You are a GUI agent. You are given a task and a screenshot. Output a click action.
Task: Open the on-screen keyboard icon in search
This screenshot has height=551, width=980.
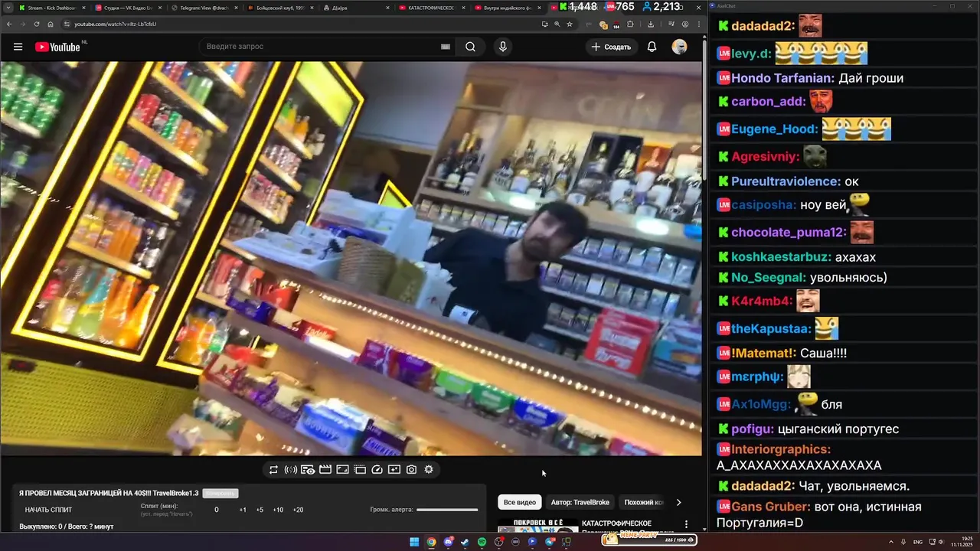pyautogui.click(x=445, y=47)
